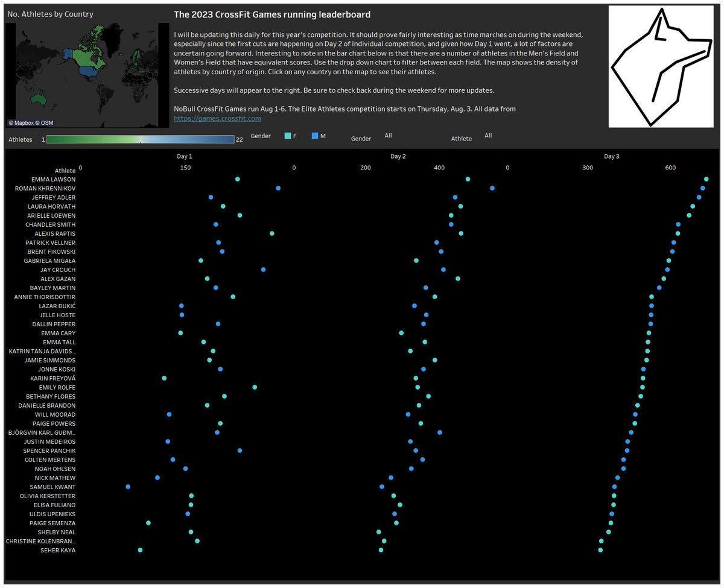Click Samuel Kwant's Day 1 data point

point(128,487)
